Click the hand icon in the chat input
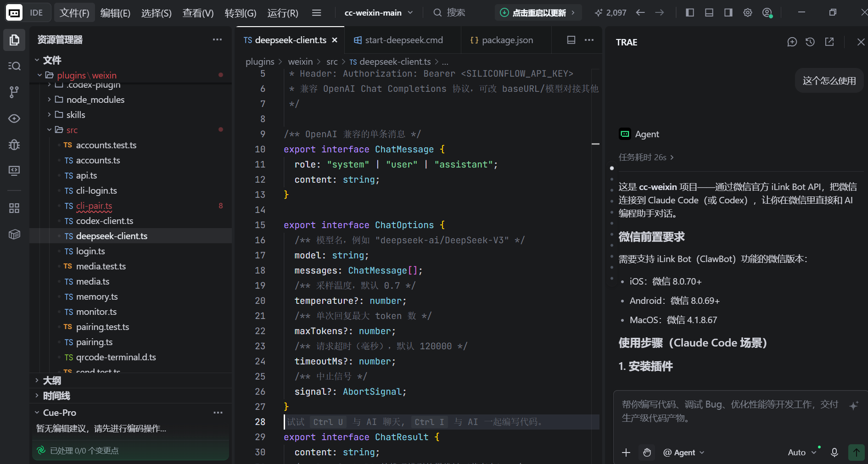The image size is (868, 464). [x=647, y=453]
